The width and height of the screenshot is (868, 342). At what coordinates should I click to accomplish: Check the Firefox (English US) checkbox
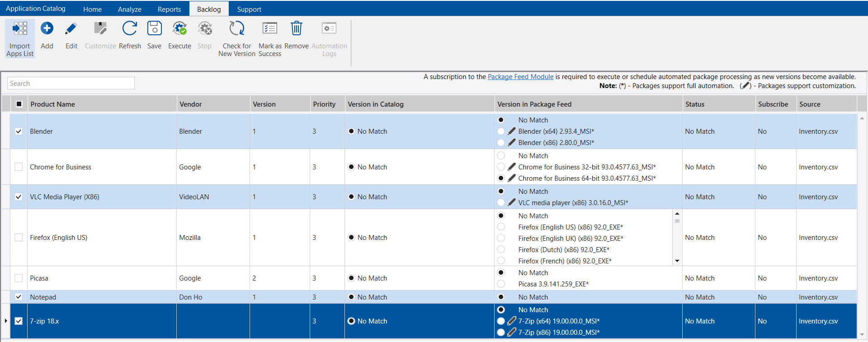click(x=19, y=237)
